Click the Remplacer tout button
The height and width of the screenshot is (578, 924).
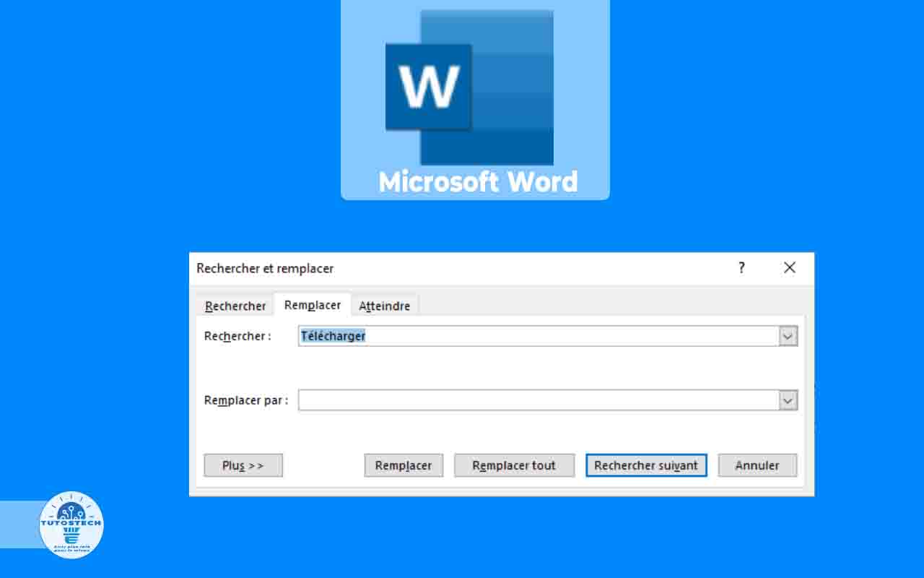pyautogui.click(x=514, y=465)
